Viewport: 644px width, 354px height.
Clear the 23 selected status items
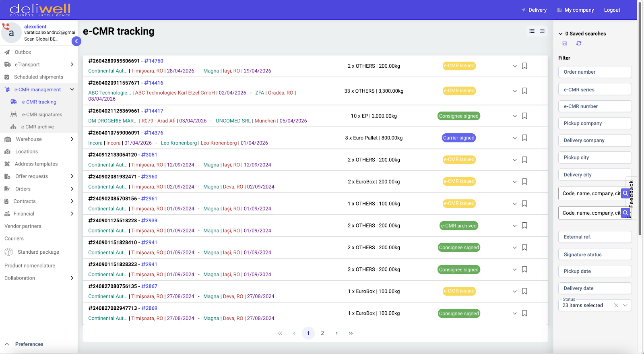click(x=616, y=305)
